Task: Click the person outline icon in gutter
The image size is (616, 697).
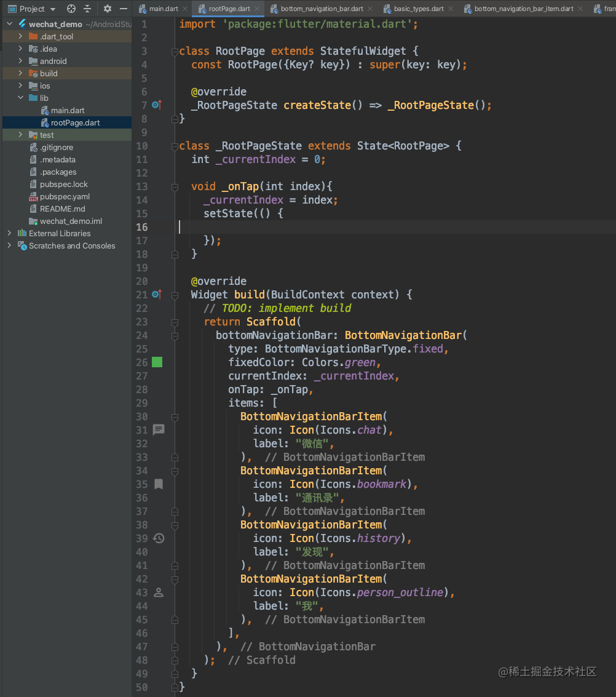Action: click(159, 592)
